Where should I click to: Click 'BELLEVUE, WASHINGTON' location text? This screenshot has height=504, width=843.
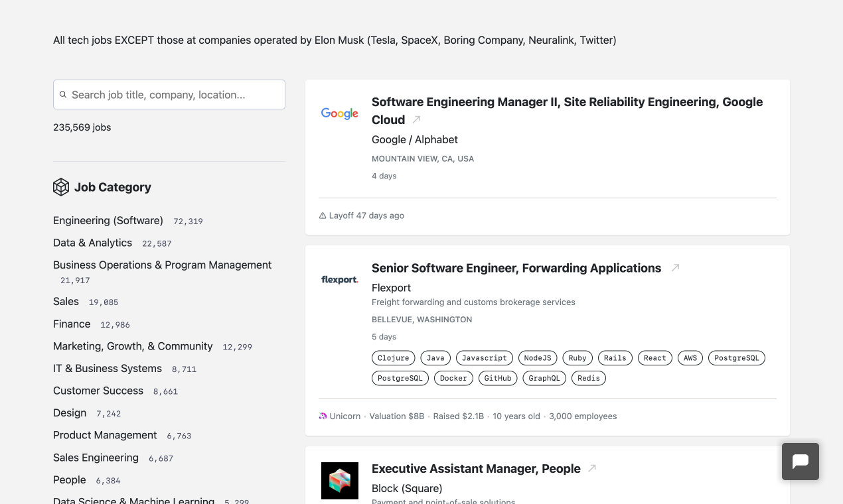coord(422,320)
